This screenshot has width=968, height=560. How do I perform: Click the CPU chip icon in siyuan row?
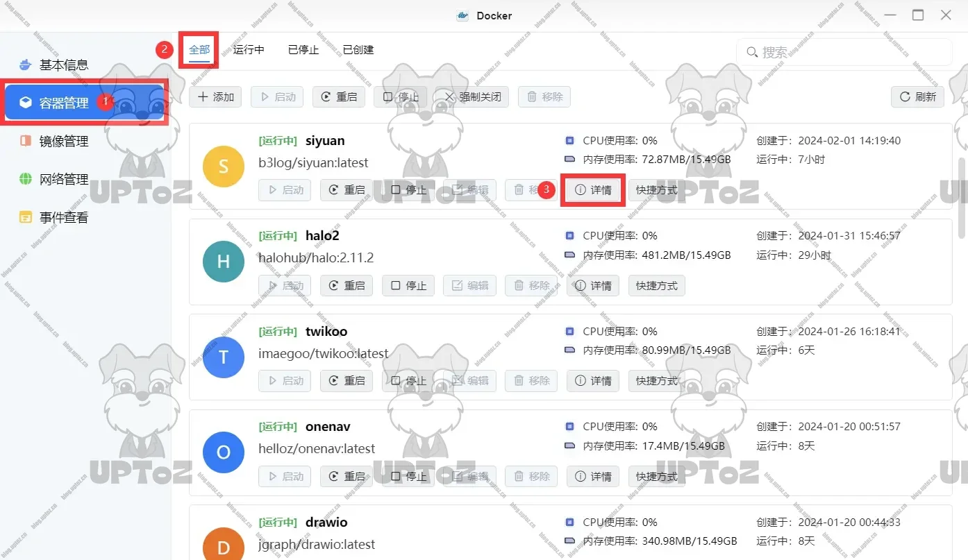(570, 140)
